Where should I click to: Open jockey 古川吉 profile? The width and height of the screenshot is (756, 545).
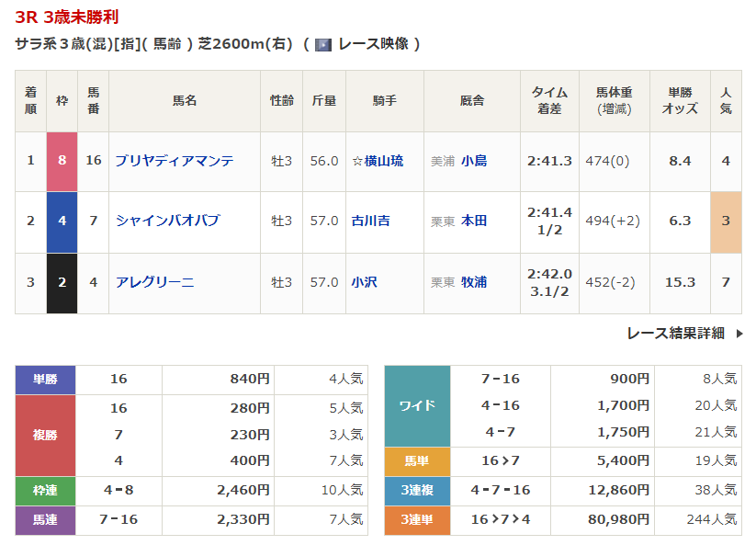tap(370, 221)
